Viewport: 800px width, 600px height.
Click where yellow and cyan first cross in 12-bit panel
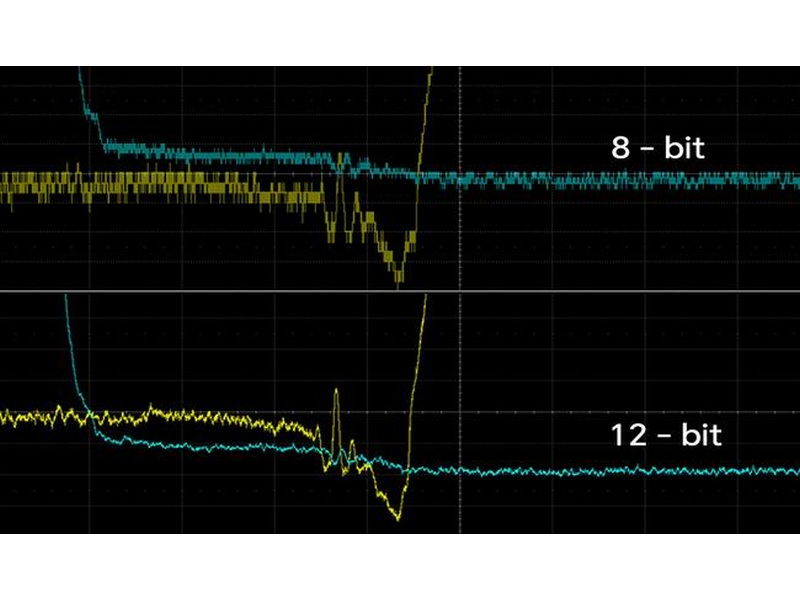[89, 412]
